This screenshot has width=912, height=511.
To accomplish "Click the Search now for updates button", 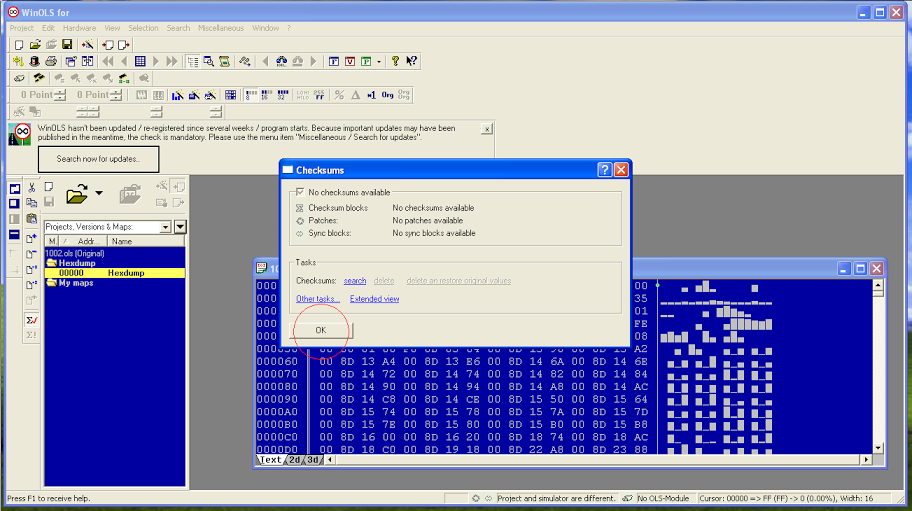I will 98,159.
